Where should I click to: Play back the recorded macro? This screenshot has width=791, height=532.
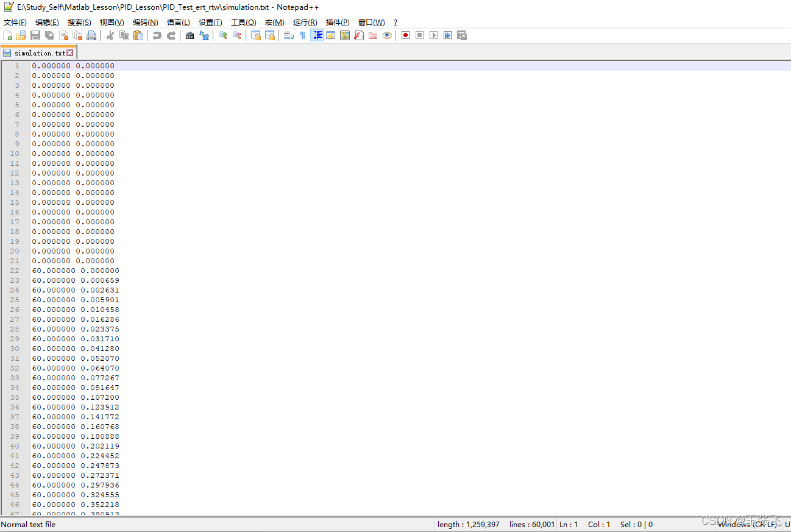(x=433, y=35)
